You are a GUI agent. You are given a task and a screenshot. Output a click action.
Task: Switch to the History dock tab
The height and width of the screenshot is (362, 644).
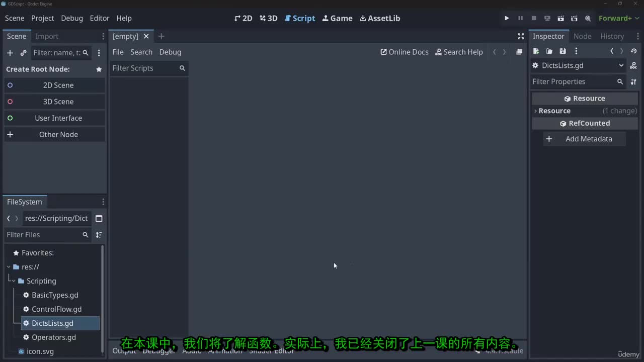click(x=612, y=36)
